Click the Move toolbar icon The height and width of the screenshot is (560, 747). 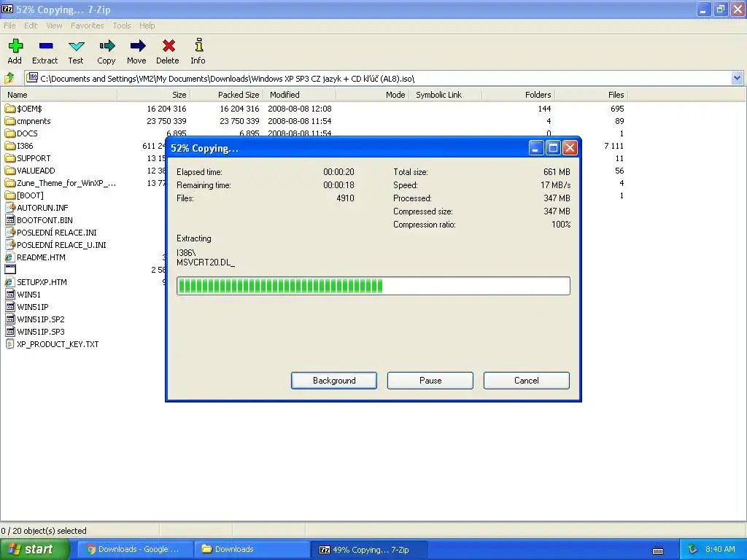coord(137,46)
